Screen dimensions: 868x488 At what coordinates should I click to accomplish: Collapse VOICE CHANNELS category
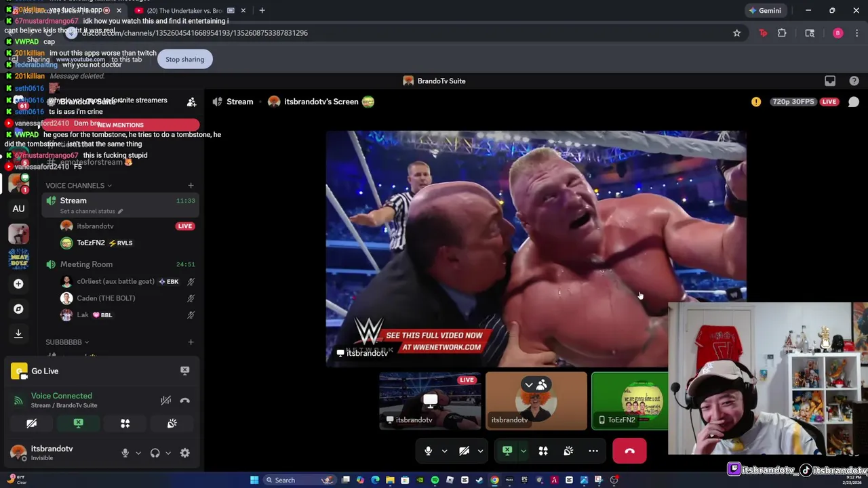[78, 186]
